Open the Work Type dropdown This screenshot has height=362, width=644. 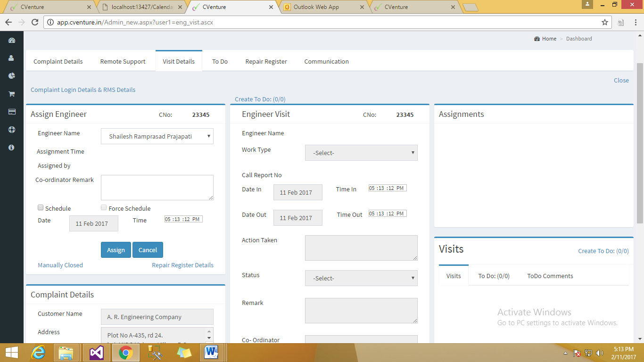361,153
